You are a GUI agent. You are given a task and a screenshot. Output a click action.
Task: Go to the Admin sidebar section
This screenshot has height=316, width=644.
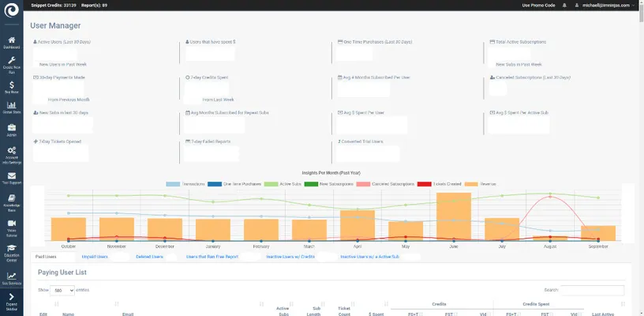[11, 130]
